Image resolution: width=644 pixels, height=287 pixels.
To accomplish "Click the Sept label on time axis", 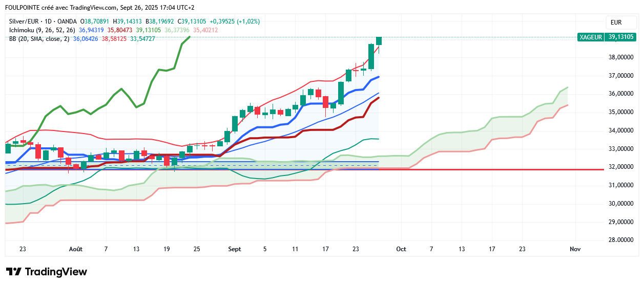I will [x=234, y=249].
